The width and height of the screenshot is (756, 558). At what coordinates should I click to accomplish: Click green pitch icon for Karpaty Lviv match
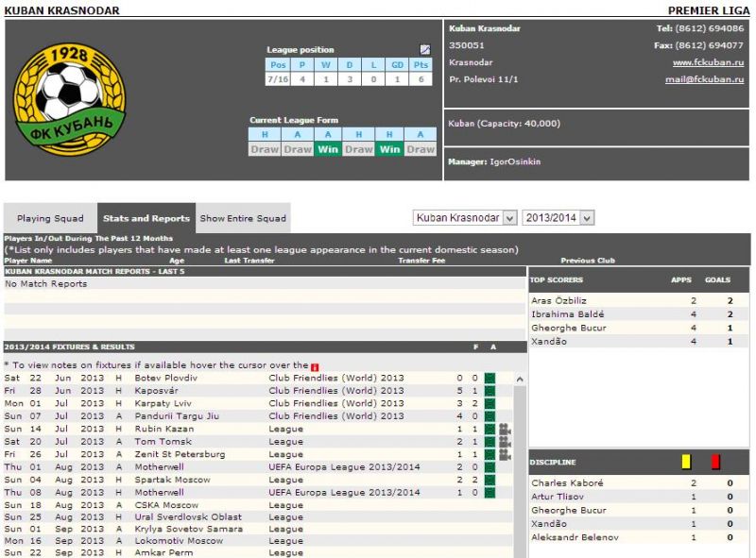(490, 403)
